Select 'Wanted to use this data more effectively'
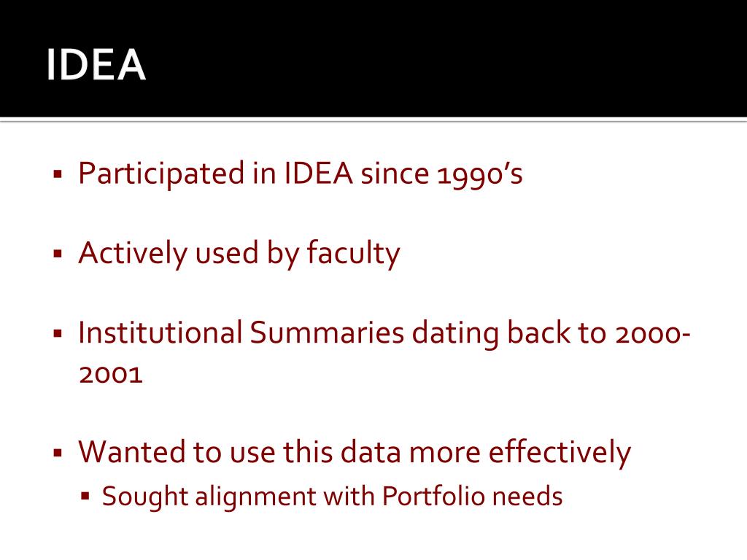 [355, 452]
